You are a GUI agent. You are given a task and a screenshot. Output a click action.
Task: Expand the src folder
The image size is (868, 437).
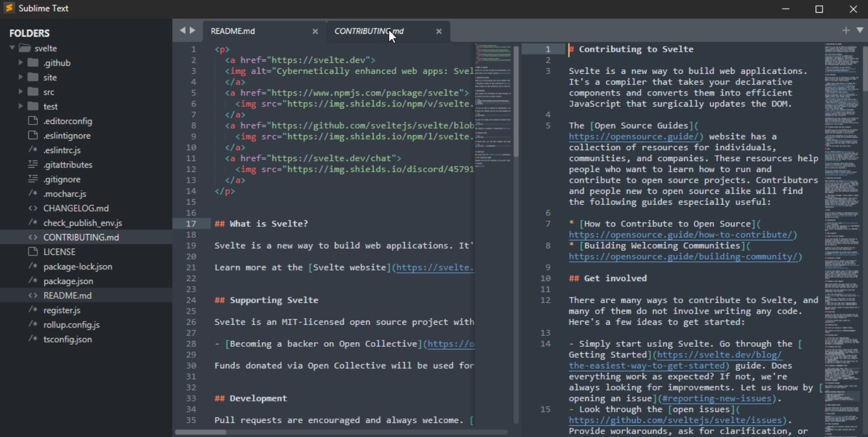click(20, 91)
